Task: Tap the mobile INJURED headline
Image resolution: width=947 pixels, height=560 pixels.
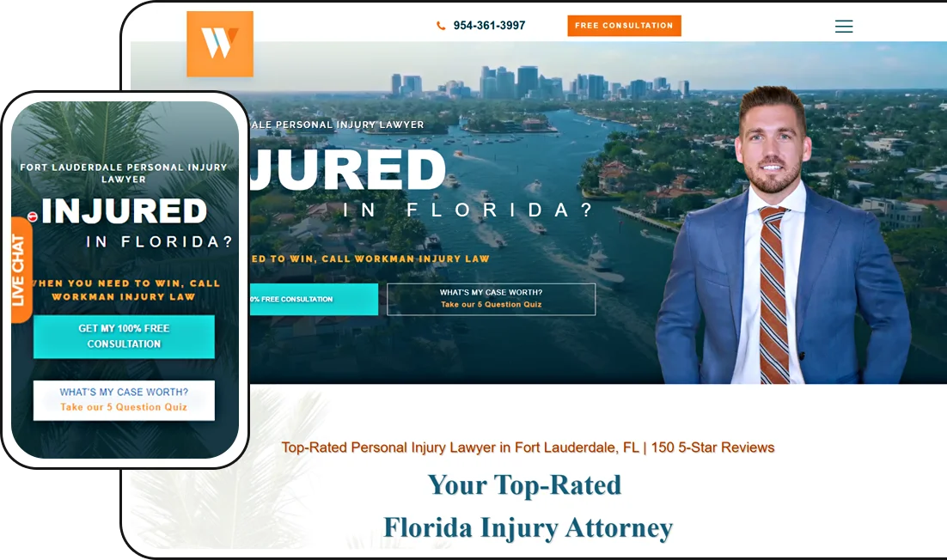Action: [125, 210]
